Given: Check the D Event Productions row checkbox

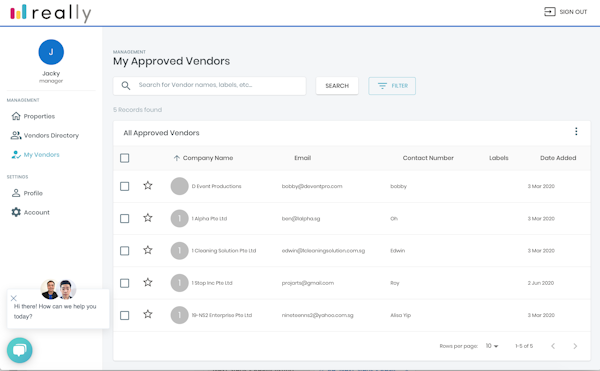Looking at the screenshot, I should 124,186.
